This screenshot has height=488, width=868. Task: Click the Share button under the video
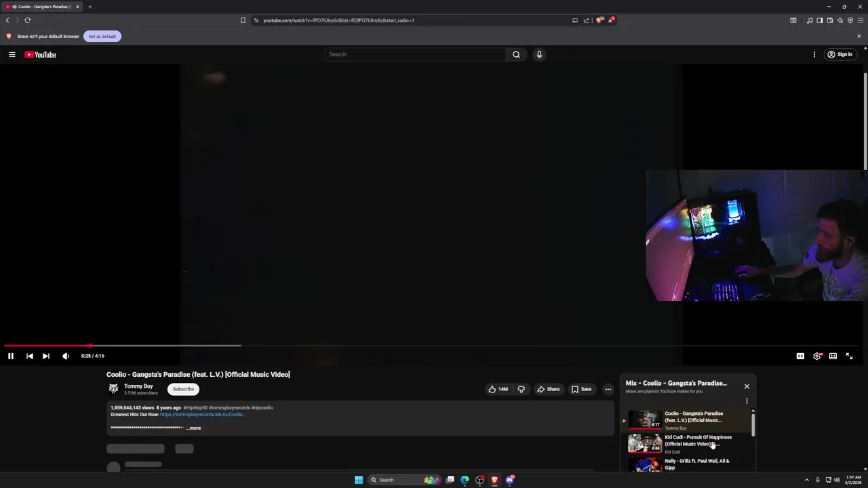548,389
